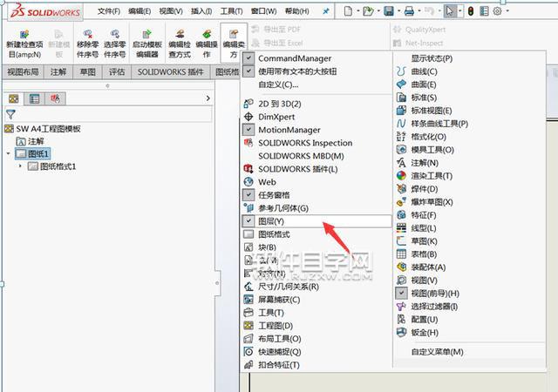Click the New document icon
The image size is (558, 392).
pos(348,11)
